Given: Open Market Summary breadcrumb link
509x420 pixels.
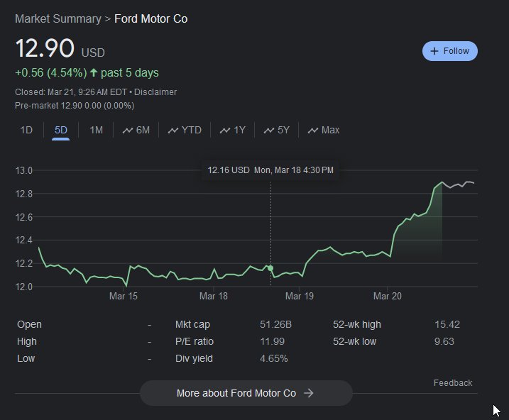Looking at the screenshot, I should click(x=58, y=19).
